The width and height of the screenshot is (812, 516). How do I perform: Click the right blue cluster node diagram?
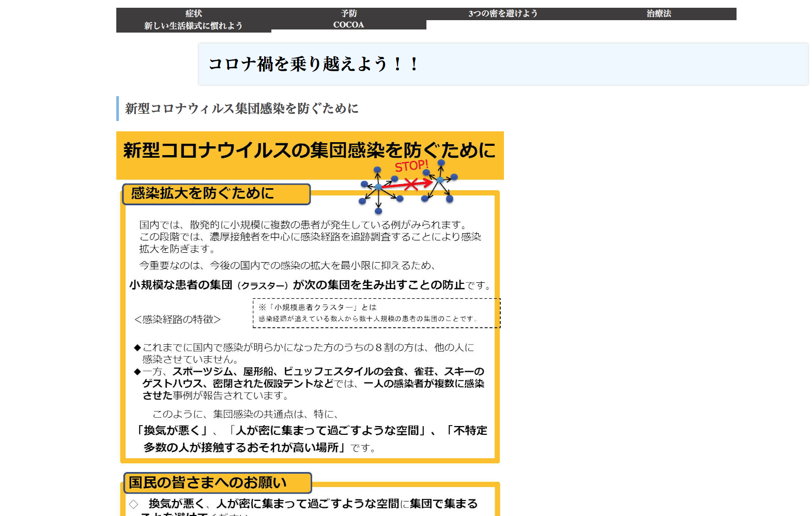pos(440,181)
